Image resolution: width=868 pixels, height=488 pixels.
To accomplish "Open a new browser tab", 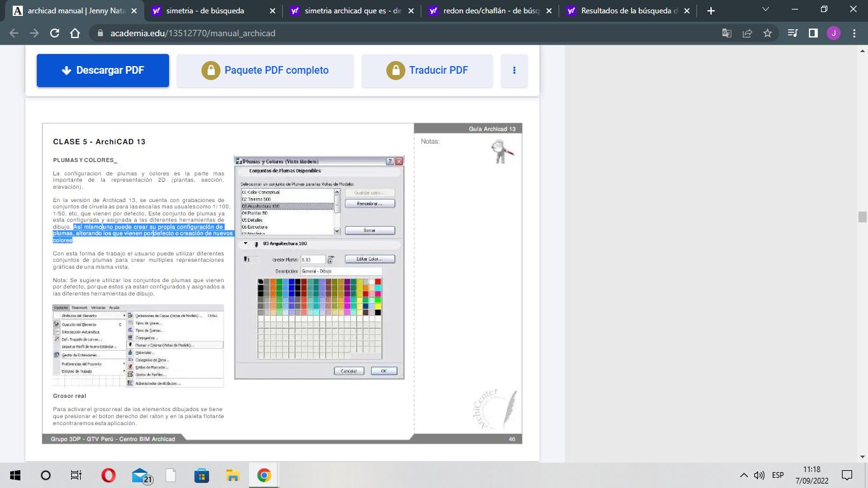I will coord(710,11).
